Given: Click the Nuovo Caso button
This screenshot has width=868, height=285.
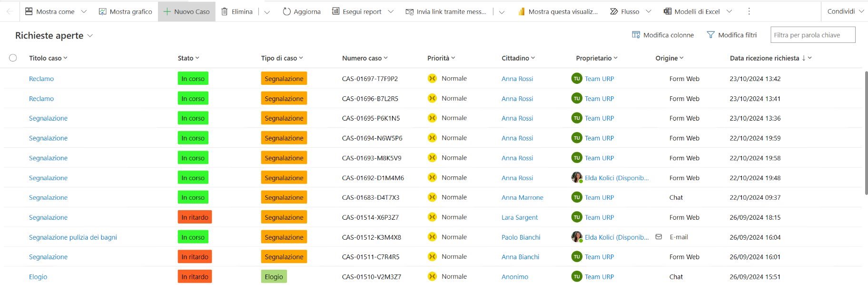Looking at the screenshot, I should point(187,11).
